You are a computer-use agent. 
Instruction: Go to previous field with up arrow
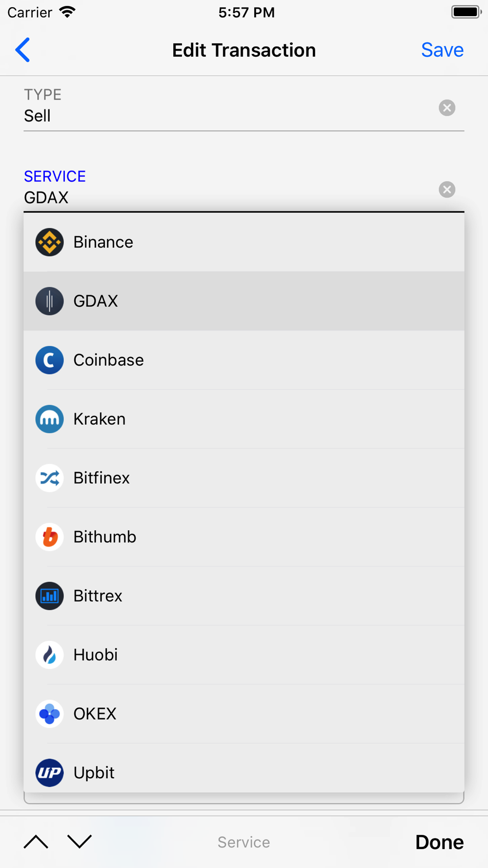[36, 842]
